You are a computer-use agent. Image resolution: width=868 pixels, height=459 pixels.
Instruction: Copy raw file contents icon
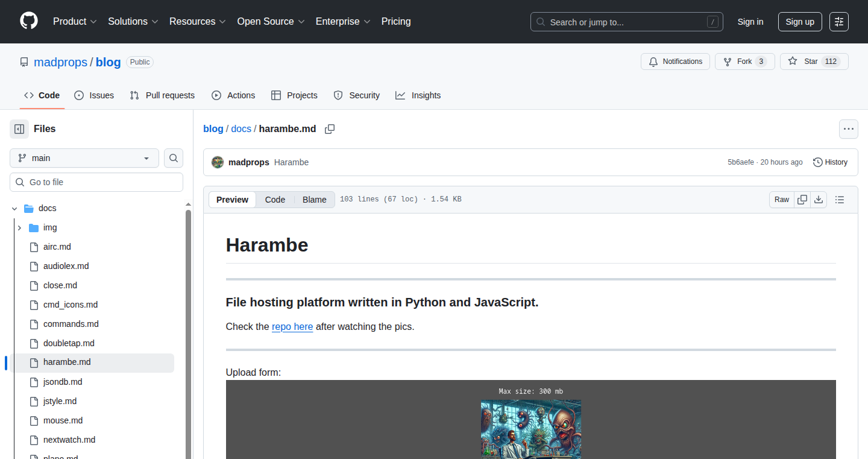click(802, 200)
